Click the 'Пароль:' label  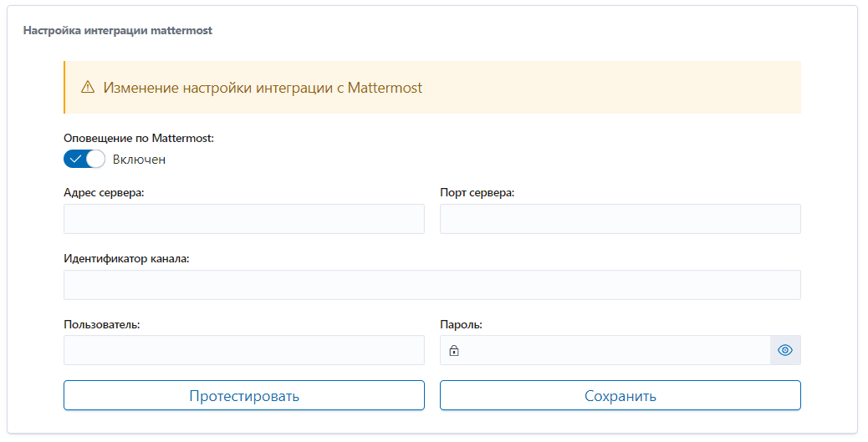pos(461,325)
